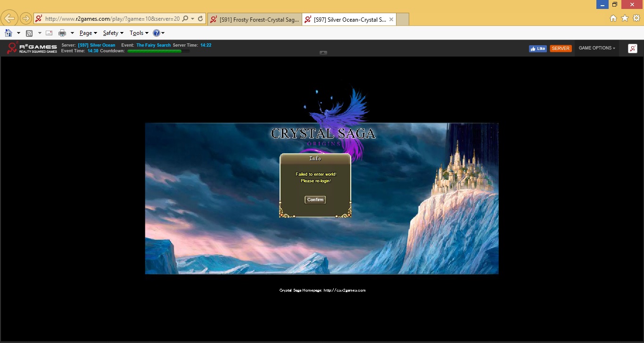Expand the address bar search dropdown arrow
The height and width of the screenshot is (343, 644).
click(x=192, y=19)
